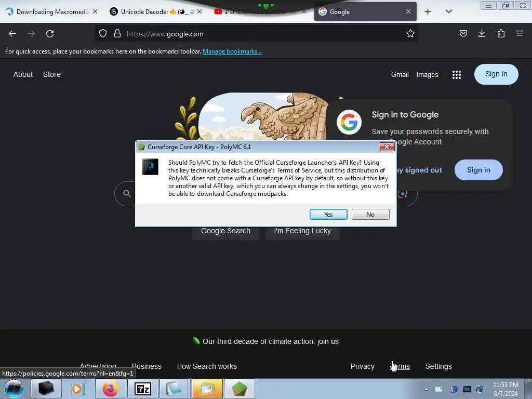This screenshot has width=532, height=399.
Task: Click the magnifier icon in Google search box
Action: (x=127, y=193)
